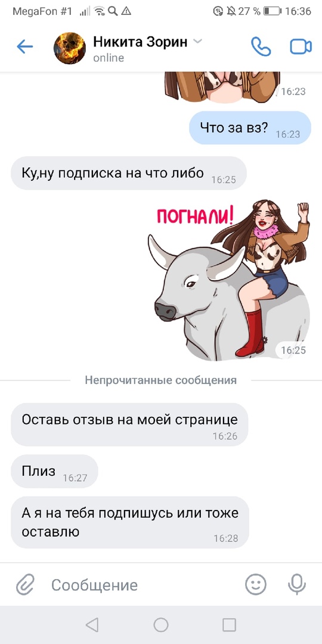The width and height of the screenshot is (322, 644).
Task: Open contact name Никита Зорин profile
Action: [x=141, y=42]
